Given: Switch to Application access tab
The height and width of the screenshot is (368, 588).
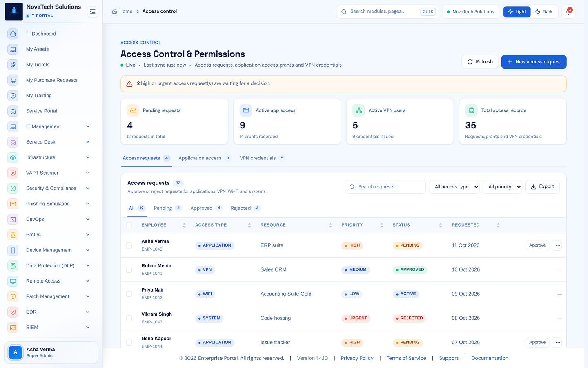Looking at the screenshot, I should point(205,158).
